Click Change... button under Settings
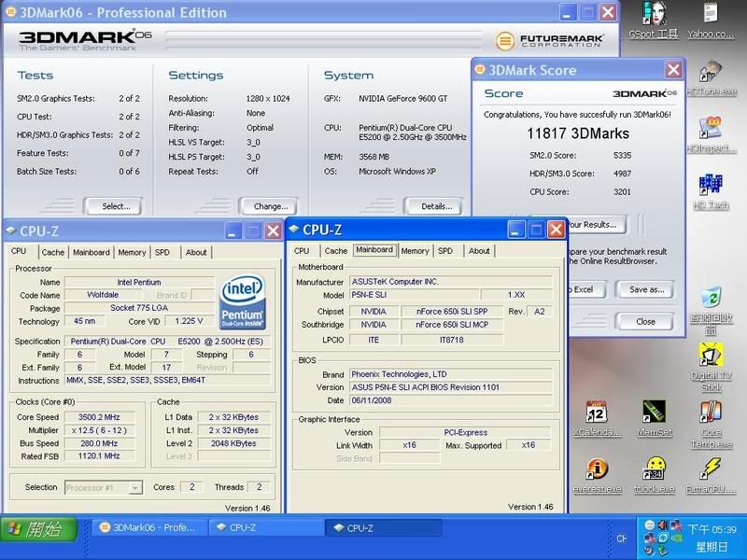Screen dimensions: 747x560 pos(269,206)
